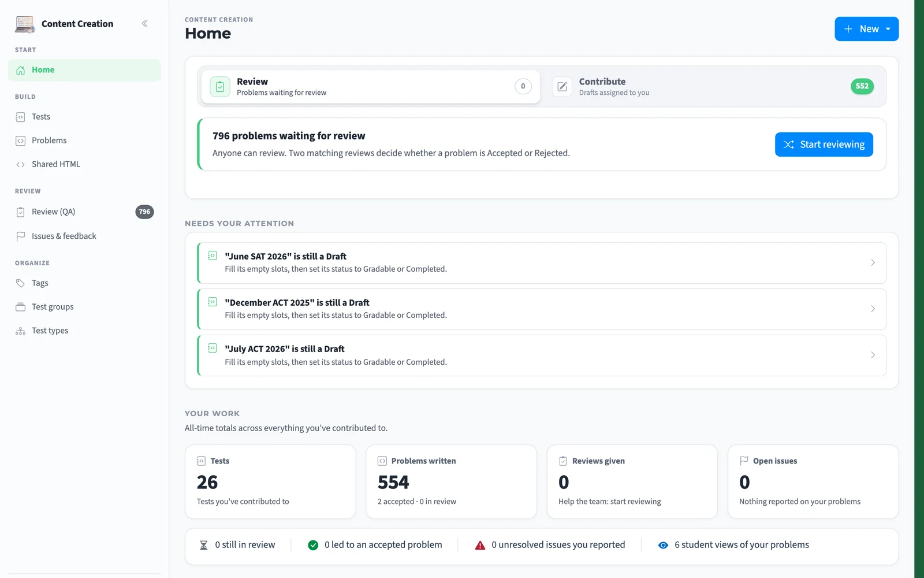This screenshot has width=924, height=578.
Task: Expand the July ACT 2026 draft chevron
Action: pyautogui.click(x=873, y=355)
